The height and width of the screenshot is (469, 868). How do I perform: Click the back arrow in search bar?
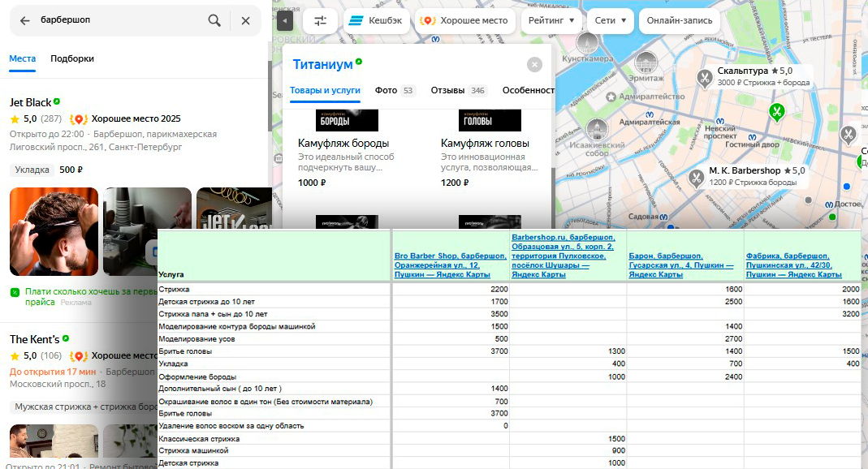(24, 21)
